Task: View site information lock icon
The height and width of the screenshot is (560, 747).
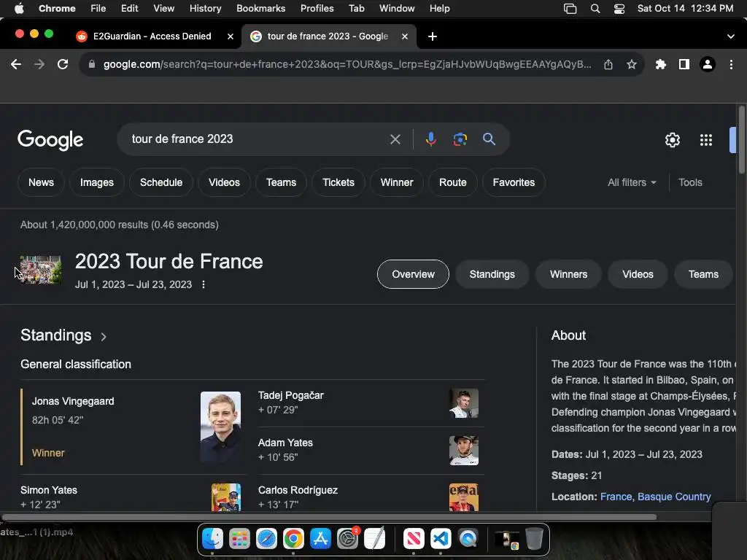Action: point(91,64)
